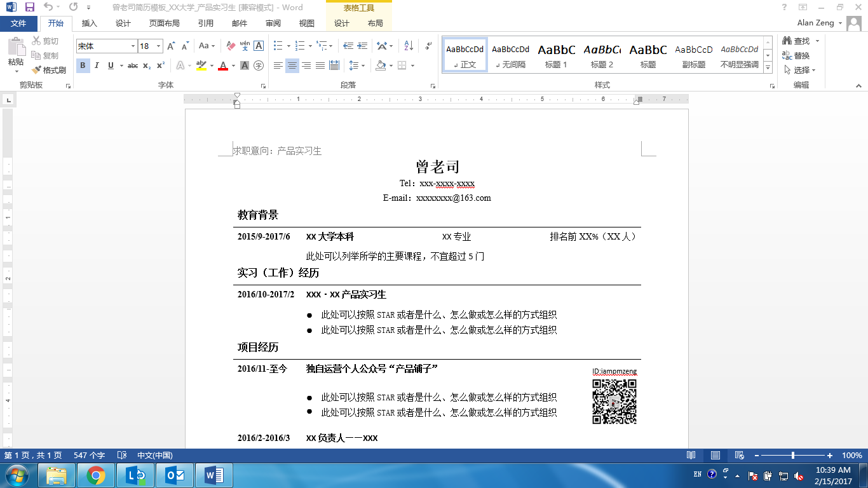Align text right
Image resolution: width=868 pixels, height=488 pixels.
click(x=306, y=65)
